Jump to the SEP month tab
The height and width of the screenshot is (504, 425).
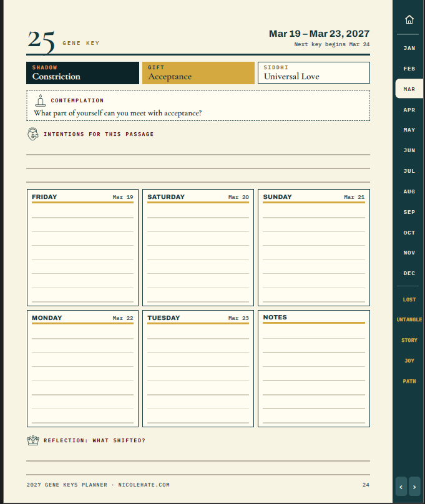pyautogui.click(x=409, y=212)
